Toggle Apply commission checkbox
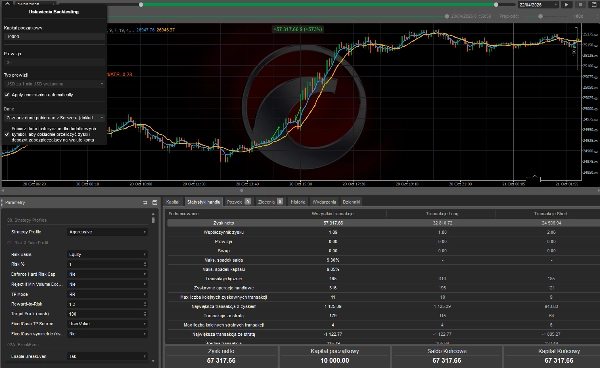Screen dimensions: 600x368 (7, 94)
